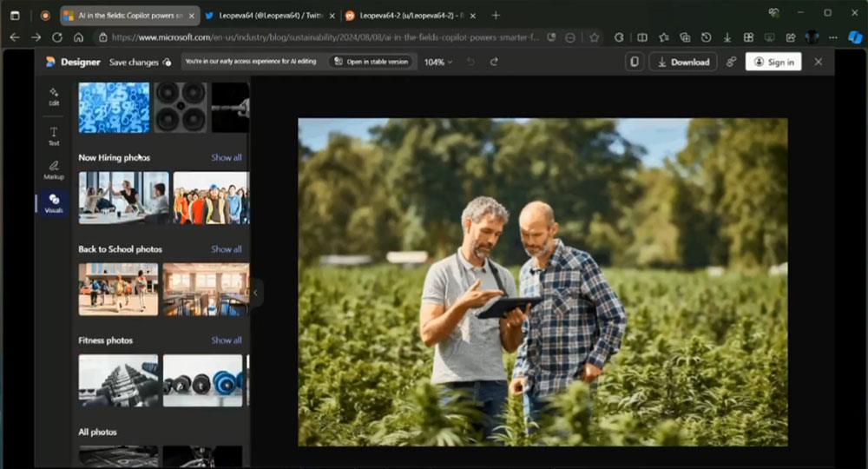Collapse the visuals side panel
Image resolution: width=868 pixels, height=469 pixels.
point(255,293)
